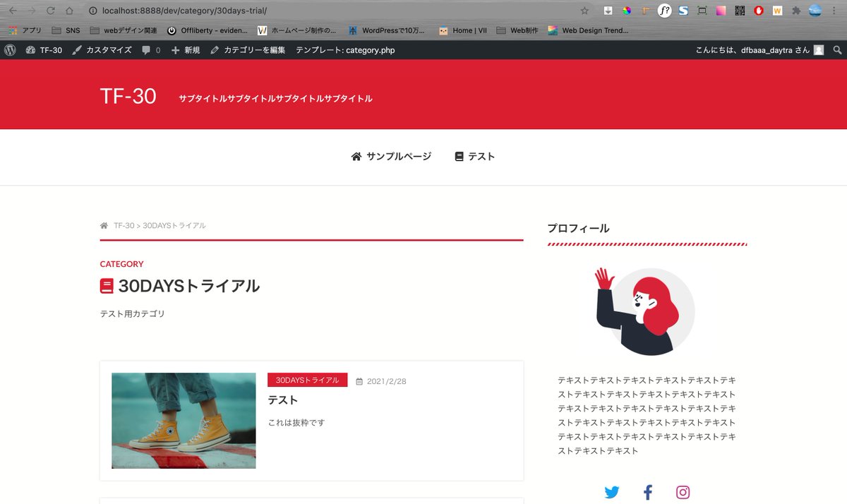
Task: View comments count in admin bar
Action: click(151, 50)
